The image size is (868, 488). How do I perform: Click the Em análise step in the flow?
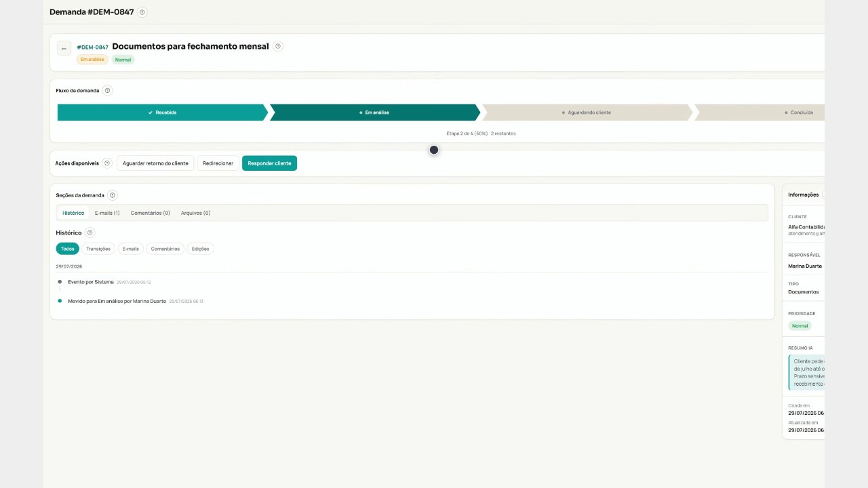(x=374, y=113)
